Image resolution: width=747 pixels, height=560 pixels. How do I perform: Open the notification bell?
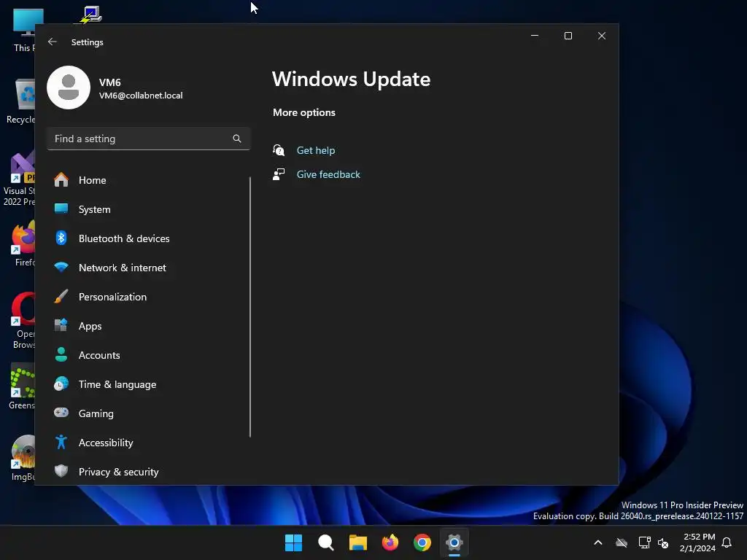click(727, 542)
